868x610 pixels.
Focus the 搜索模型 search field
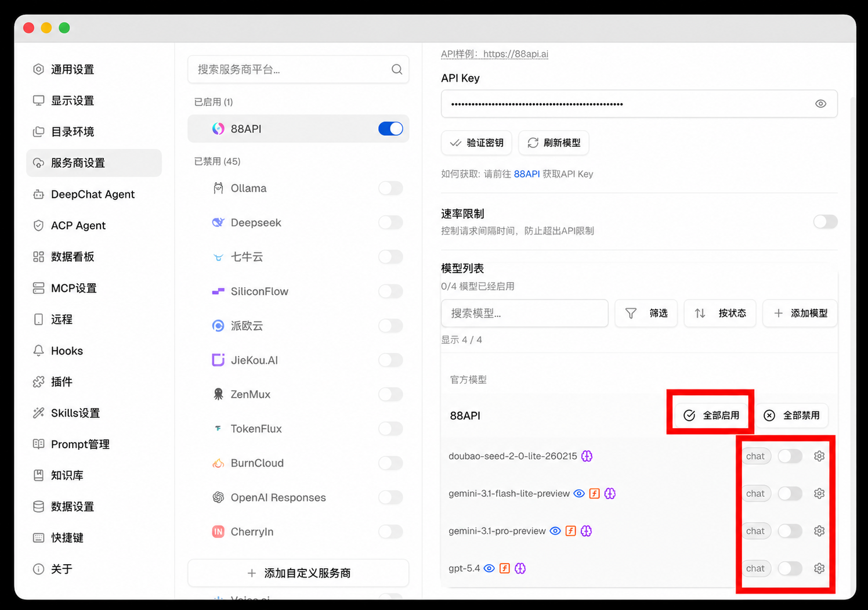[525, 313]
